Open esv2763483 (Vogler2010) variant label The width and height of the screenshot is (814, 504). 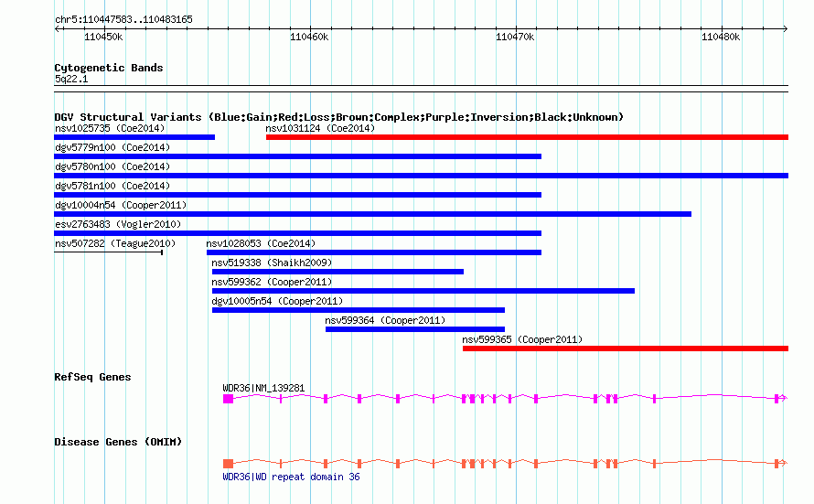tap(118, 224)
